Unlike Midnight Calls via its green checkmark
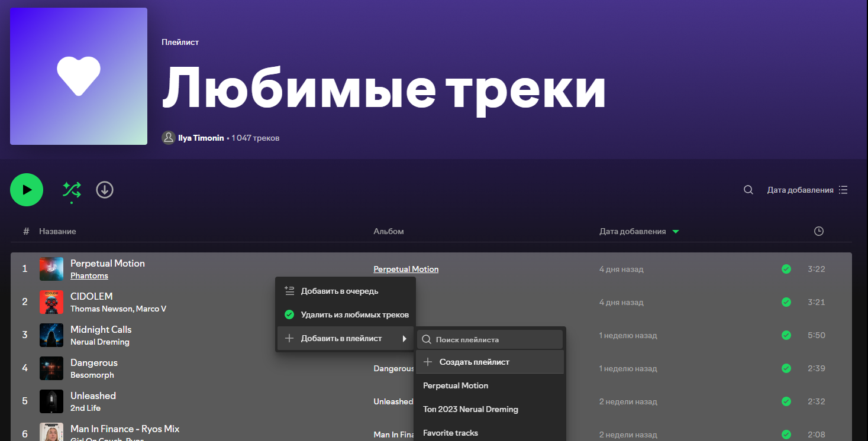The image size is (868, 441). coord(786,335)
